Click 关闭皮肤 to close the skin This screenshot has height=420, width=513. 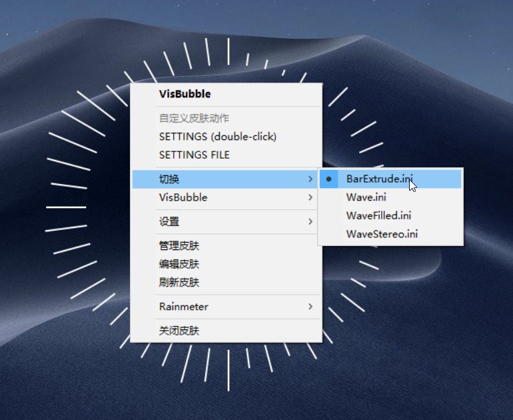coord(226,331)
